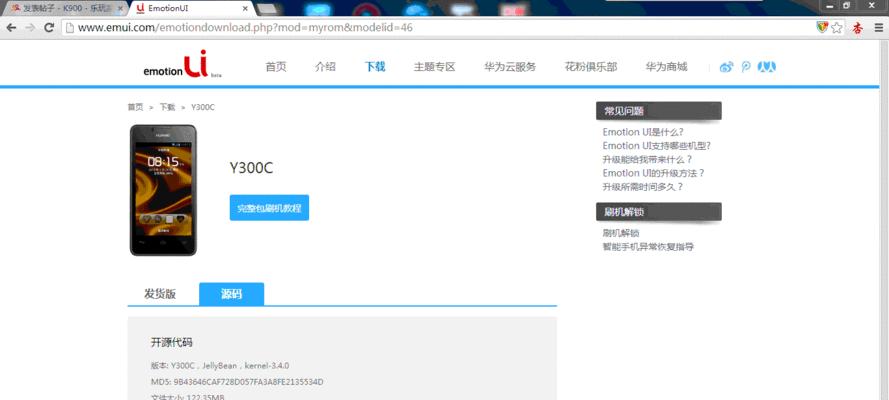889x400 pixels.
Task: Restore down the browser window
Action: (x=847, y=5)
